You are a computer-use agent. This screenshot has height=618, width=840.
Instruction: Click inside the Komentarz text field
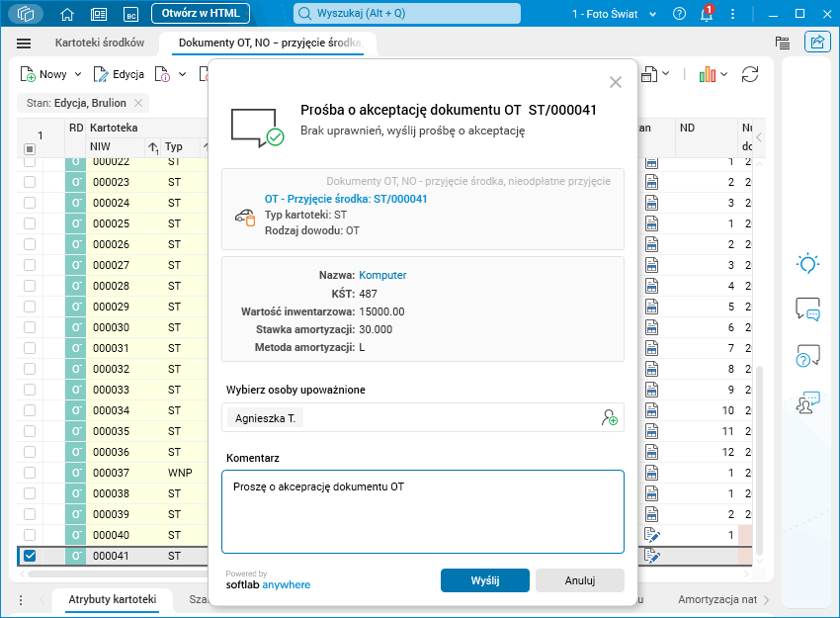click(x=423, y=512)
